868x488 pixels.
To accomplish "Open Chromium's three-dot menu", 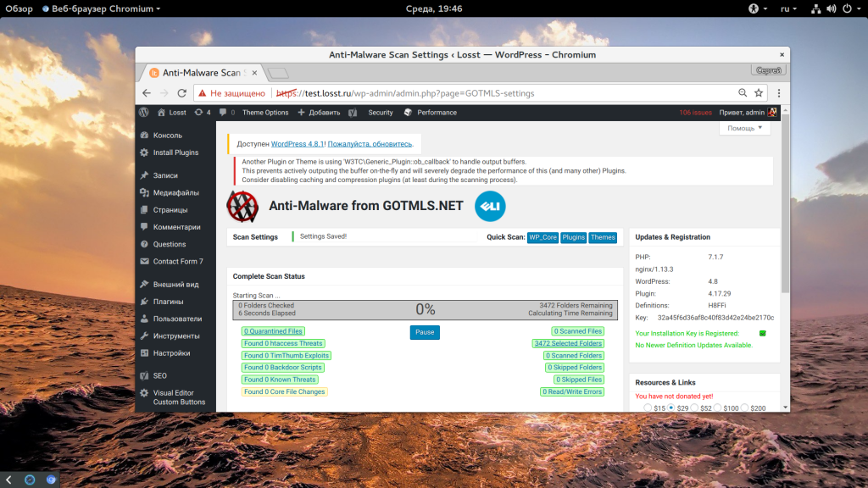I will 779,93.
